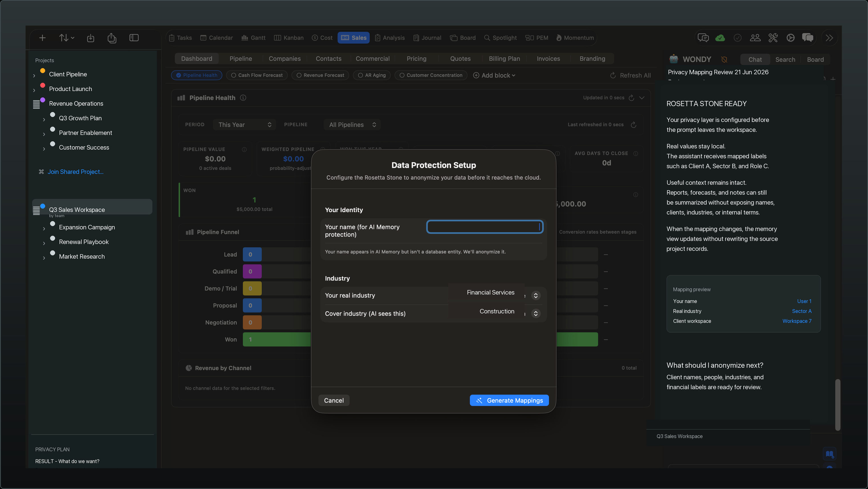Select the AR Aging block
Screen dimensions: 868x489
(x=372, y=75)
